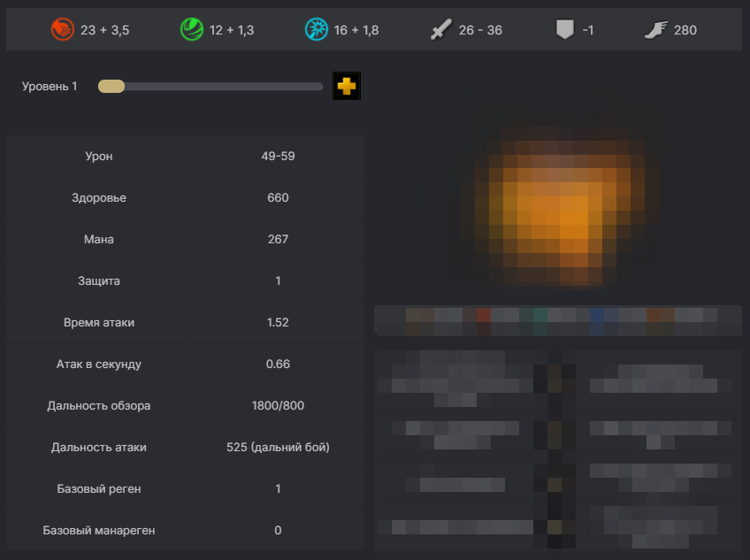Click the "Дальность атаки" range value
750x560 pixels.
[278, 448]
